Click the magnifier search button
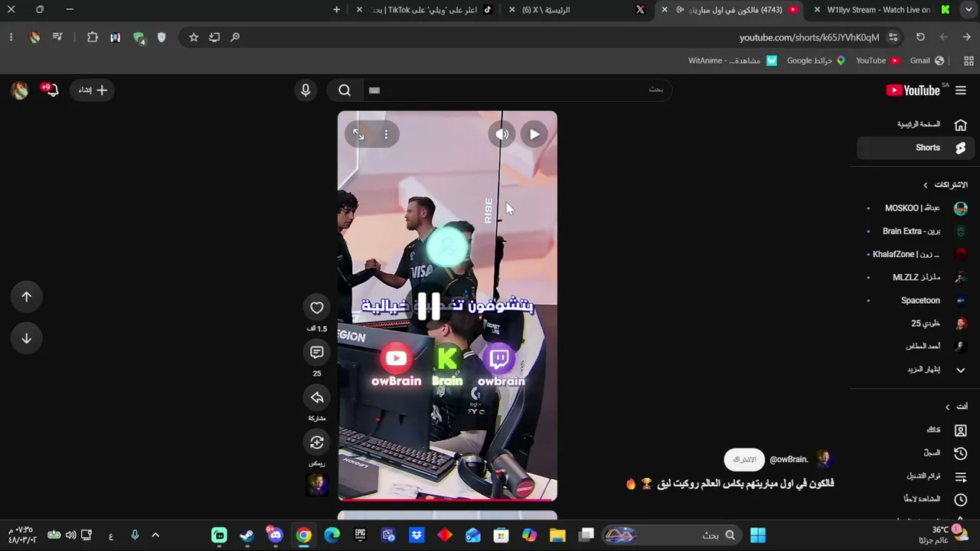Image resolution: width=980 pixels, height=551 pixels. point(345,90)
